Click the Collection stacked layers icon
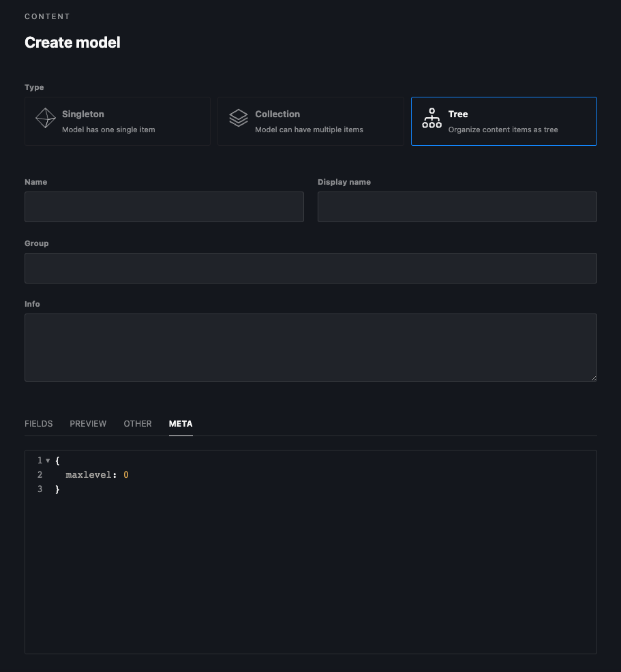The height and width of the screenshot is (672, 621). tap(239, 117)
